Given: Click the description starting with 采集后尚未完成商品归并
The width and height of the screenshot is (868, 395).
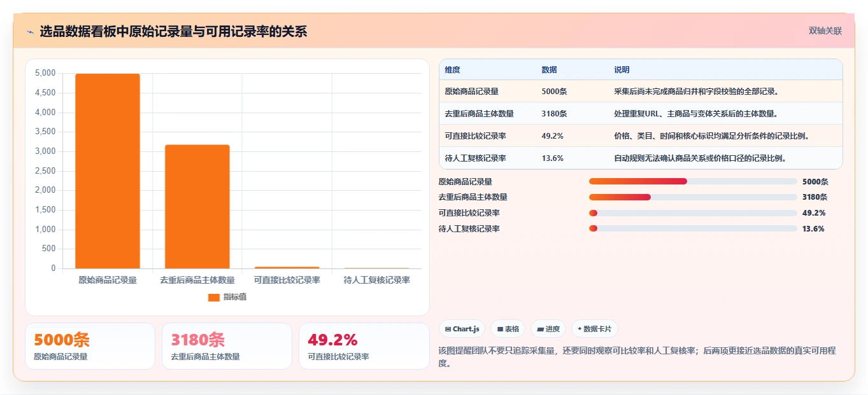Looking at the screenshot, I should click(x=697, y=91).
